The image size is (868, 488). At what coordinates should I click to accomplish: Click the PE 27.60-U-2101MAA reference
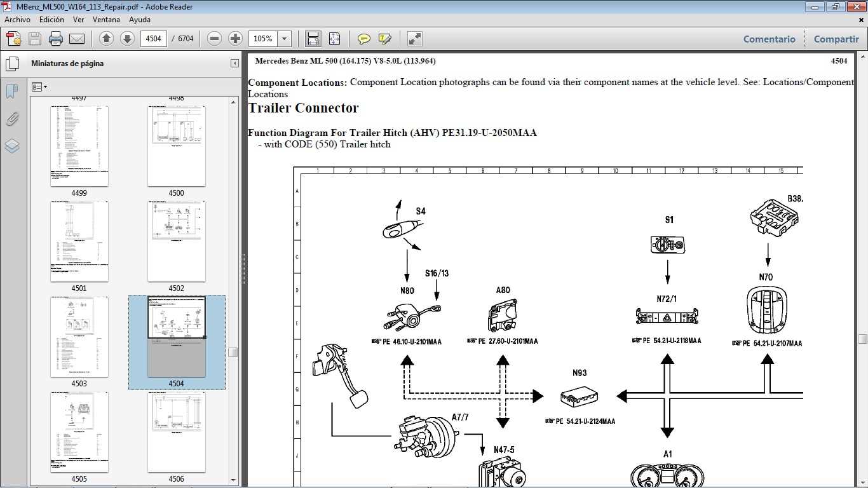point(503,341)
